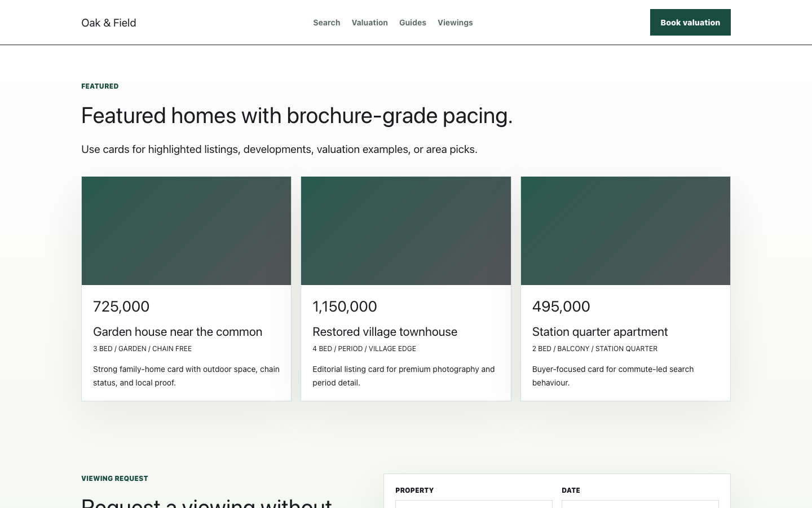Screen dimensions: 812x508
Task: Click the Buyer-focused card description
Action: (613, 376)
